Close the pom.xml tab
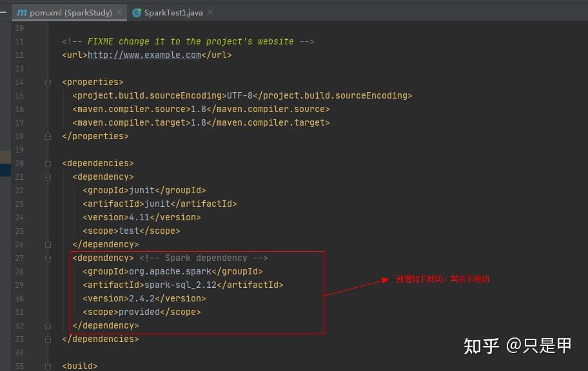588x371 pixels. tap(119, 12)
